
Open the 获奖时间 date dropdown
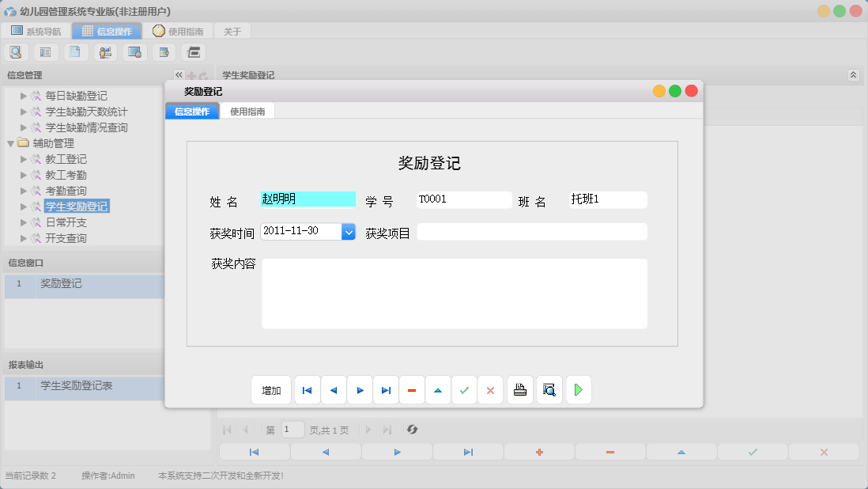[348, 231]
